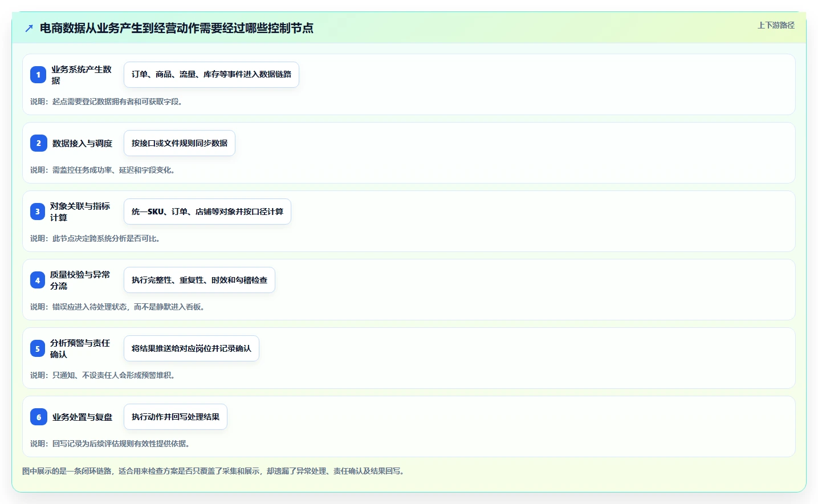The width and height of the screenshot is (818, 504).
Task: Click the arrow icon beside the title
Action: pos(29,29)
